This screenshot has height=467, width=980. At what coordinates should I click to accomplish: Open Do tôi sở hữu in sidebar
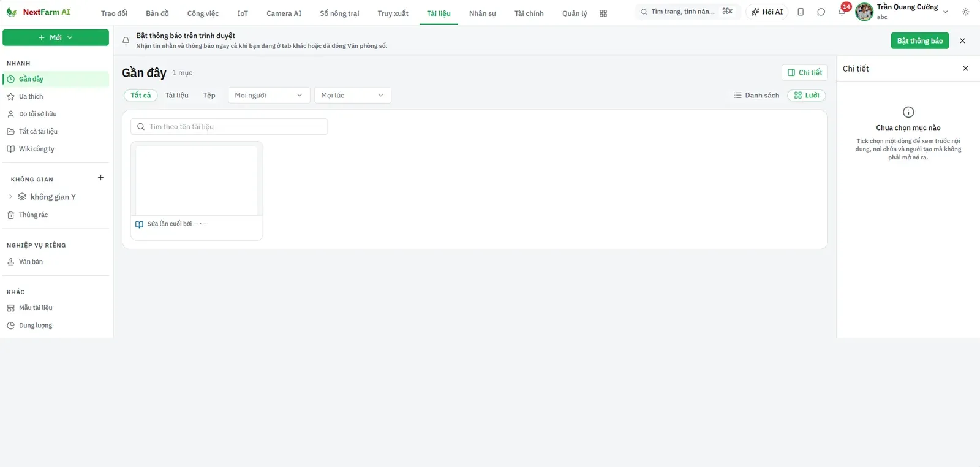56,114
